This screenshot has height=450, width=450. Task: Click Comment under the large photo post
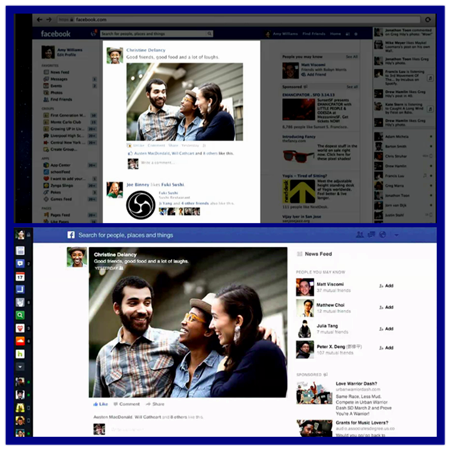point(127,404)
